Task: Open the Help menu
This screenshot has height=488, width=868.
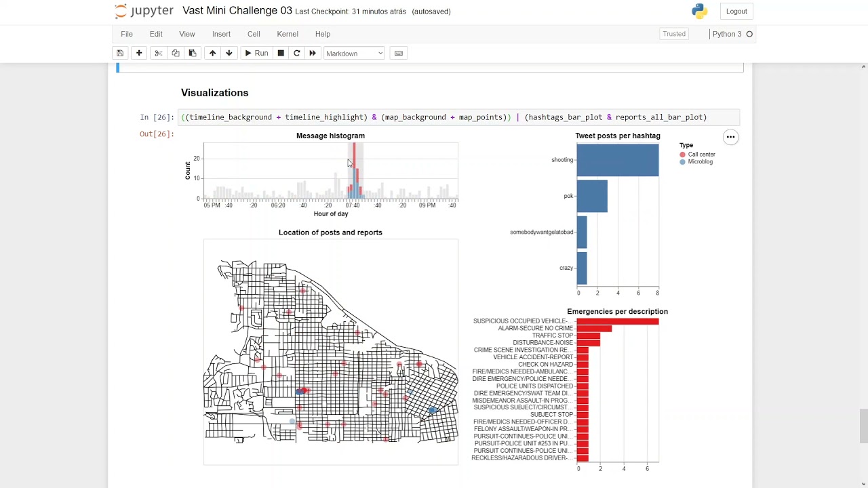Action: point(323,34)
